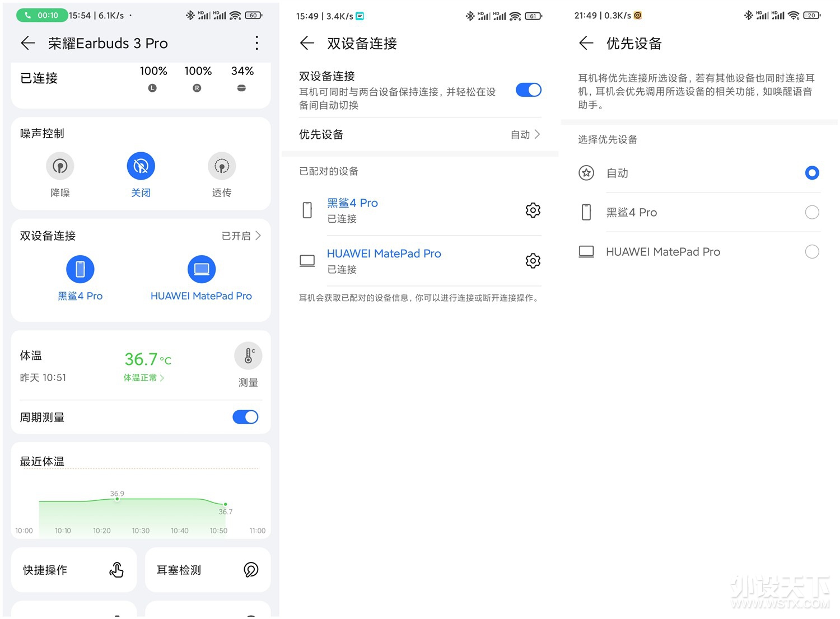Open settings gear for HUAWEI MatePad Pro

(x=533, y=261)
